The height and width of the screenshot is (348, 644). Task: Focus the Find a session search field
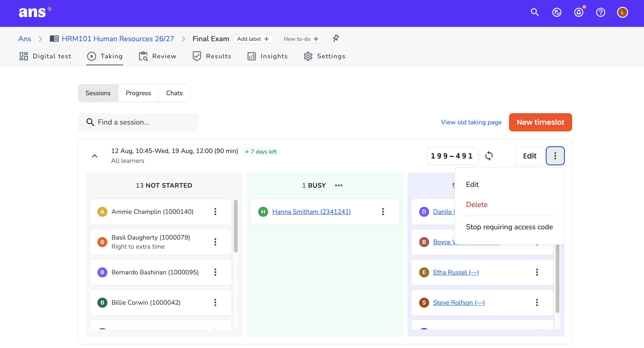[138, 122]
